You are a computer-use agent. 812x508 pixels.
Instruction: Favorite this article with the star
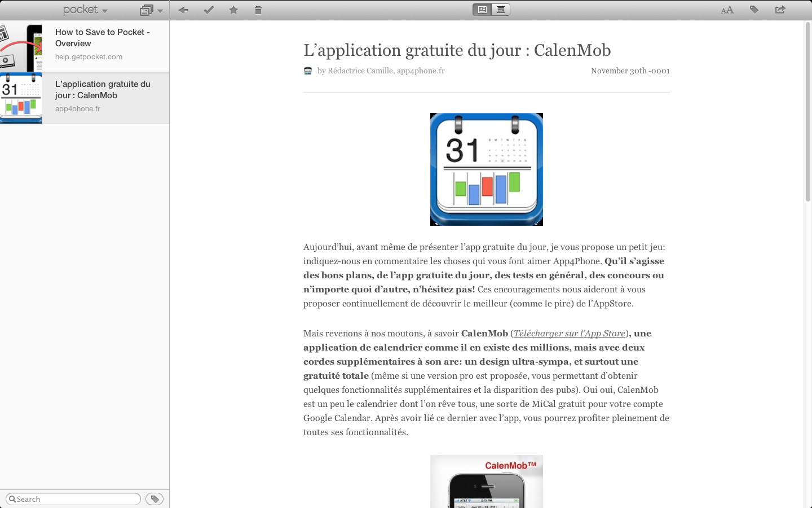(x=233, y=10)
